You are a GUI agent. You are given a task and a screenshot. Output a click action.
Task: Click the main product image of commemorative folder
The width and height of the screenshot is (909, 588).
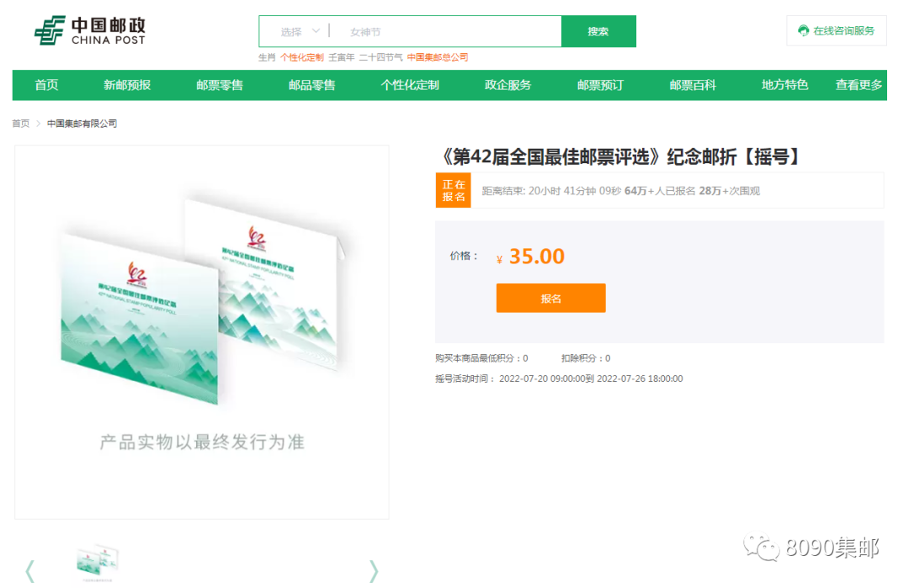pyautogui.click(x=202, y=332)
